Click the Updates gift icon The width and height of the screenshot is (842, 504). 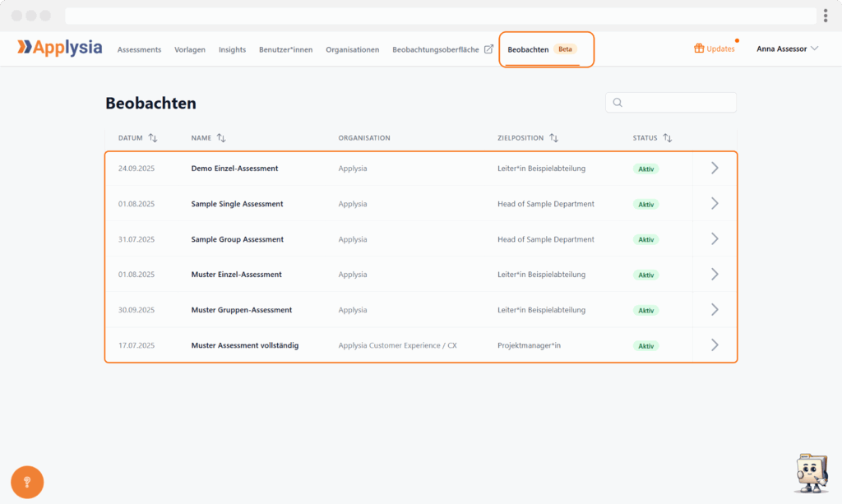click(699, 49)
